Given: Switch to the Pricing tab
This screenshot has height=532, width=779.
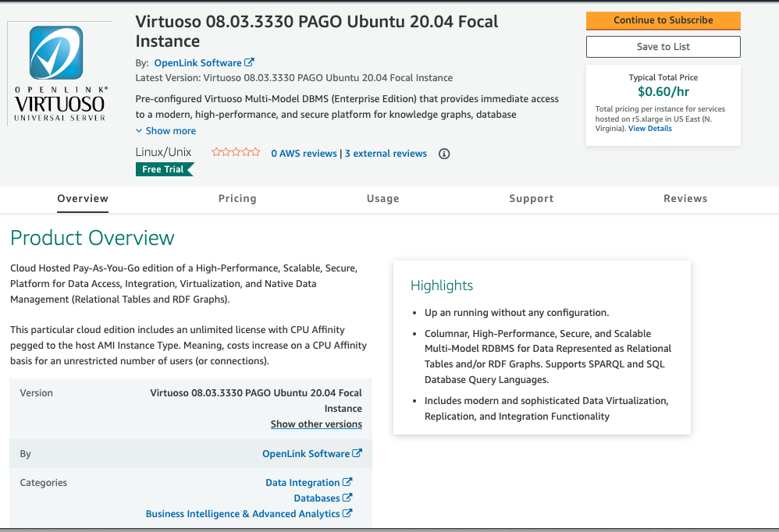Looking at the screenshot, I should (237, 198).
